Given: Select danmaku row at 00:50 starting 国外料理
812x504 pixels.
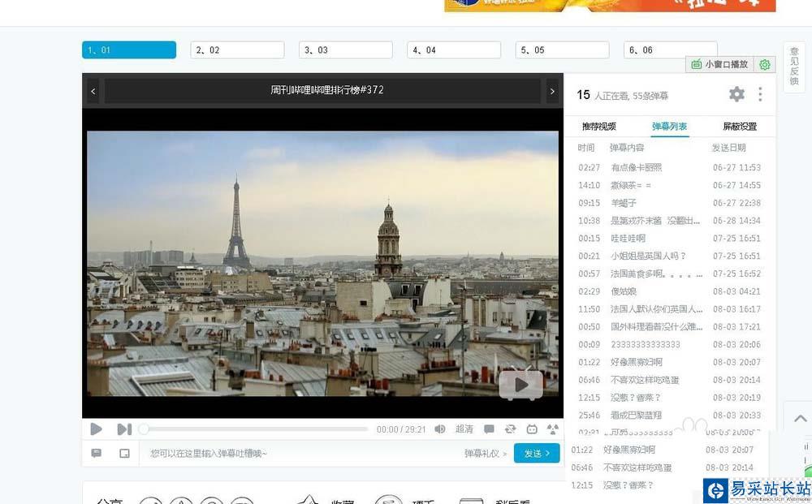Looking at the screenshot, I should click(x=669, y=326).
